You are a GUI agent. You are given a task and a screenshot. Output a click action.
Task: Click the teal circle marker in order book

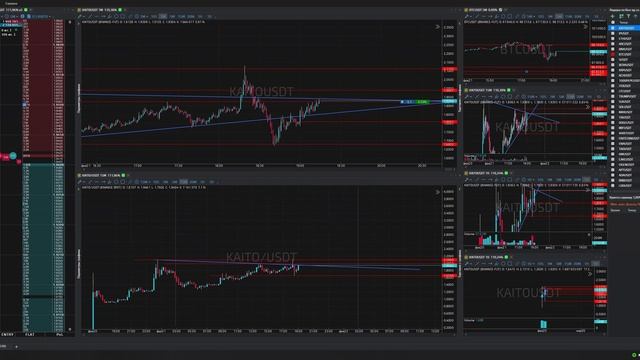13,156
